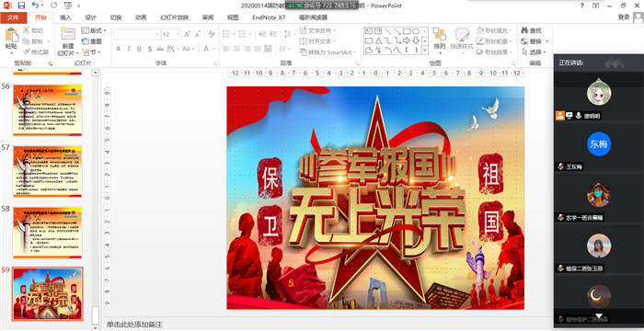Screen dimensions: 644x331
Task: Switch to the Insert ribbon tab
Action: (65, 17)
